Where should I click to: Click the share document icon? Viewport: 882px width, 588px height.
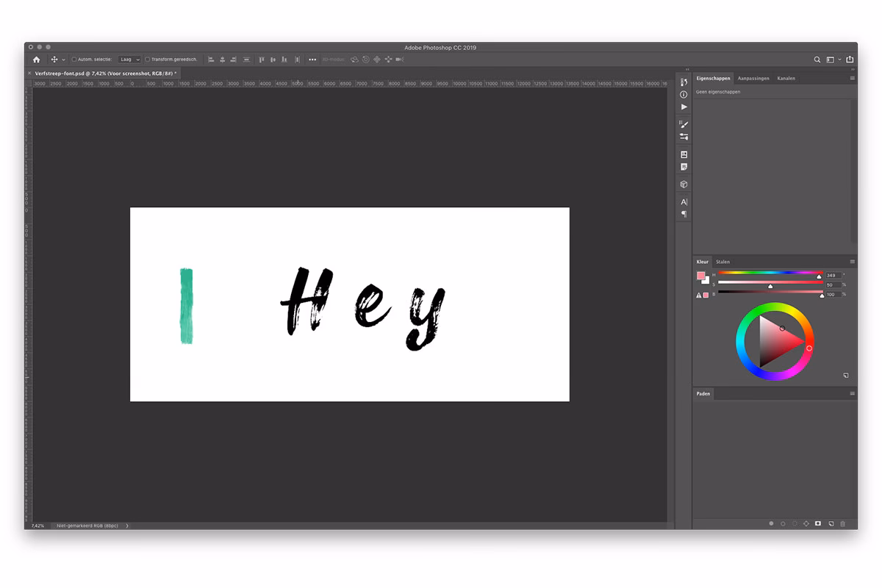point(850,60)
